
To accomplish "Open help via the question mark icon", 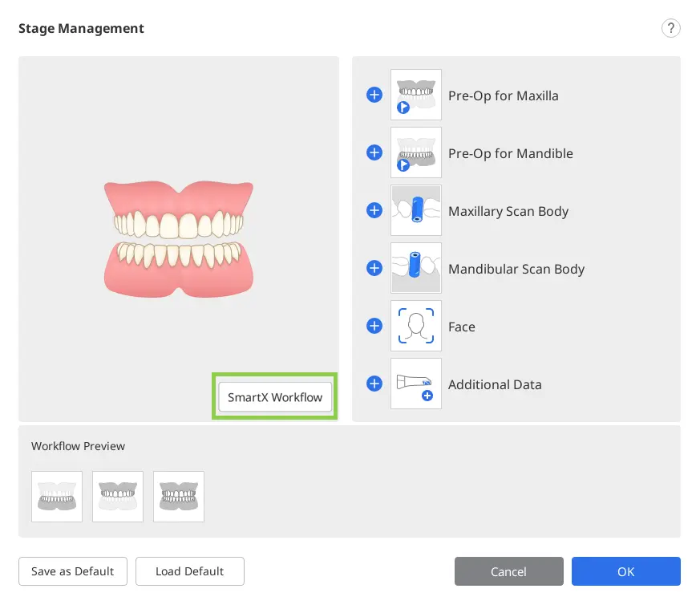I will [670, 27].
